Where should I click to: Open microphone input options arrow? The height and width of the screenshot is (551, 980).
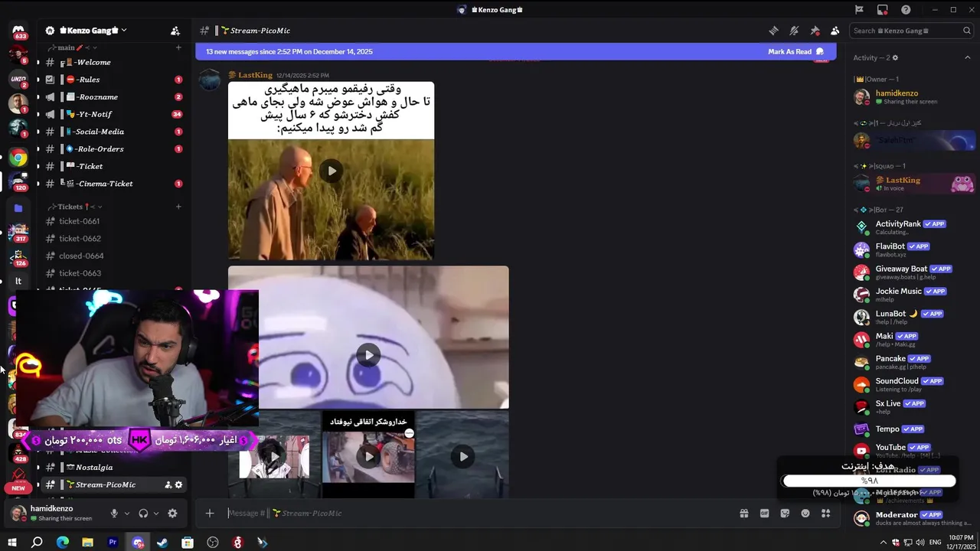click(x=126, y=514)
